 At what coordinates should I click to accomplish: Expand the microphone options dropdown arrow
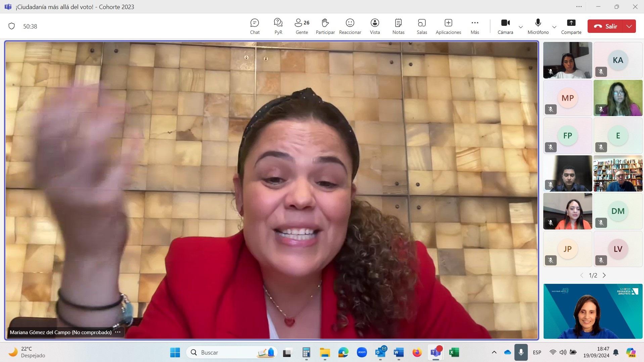(554, 27)
